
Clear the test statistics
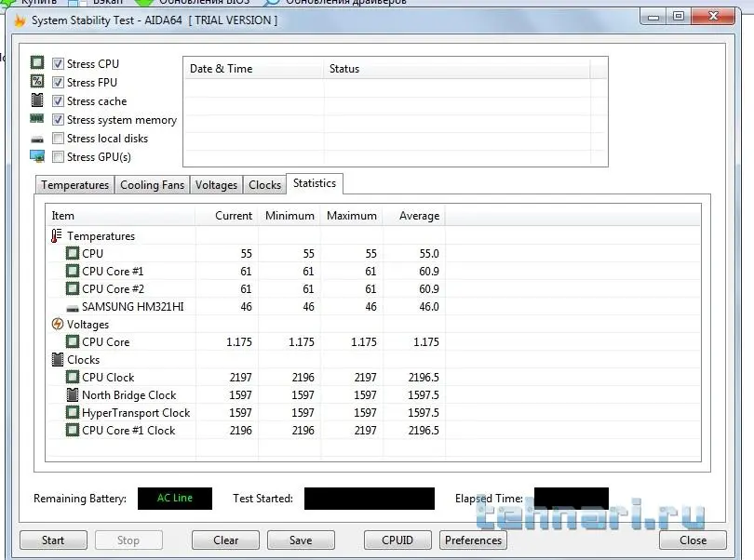click(225, 540)
